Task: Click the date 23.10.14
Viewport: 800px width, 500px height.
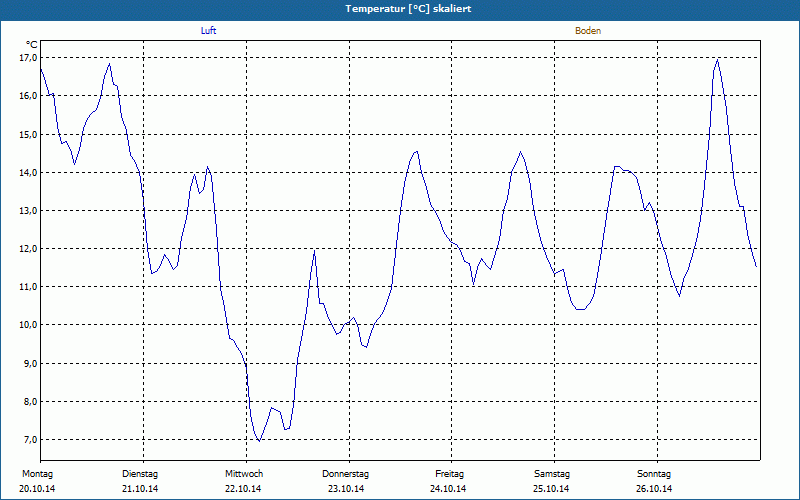Action: coord(346,489)
